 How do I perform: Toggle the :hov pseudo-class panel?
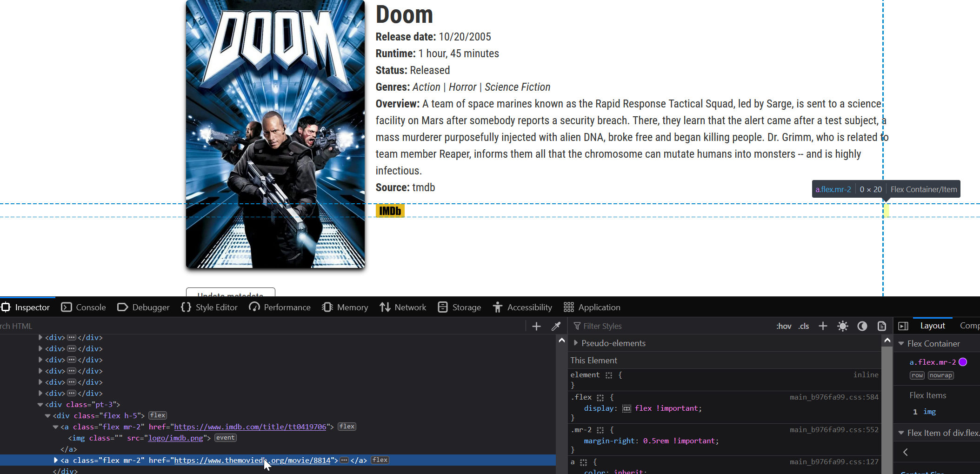(x=784, y=326)
